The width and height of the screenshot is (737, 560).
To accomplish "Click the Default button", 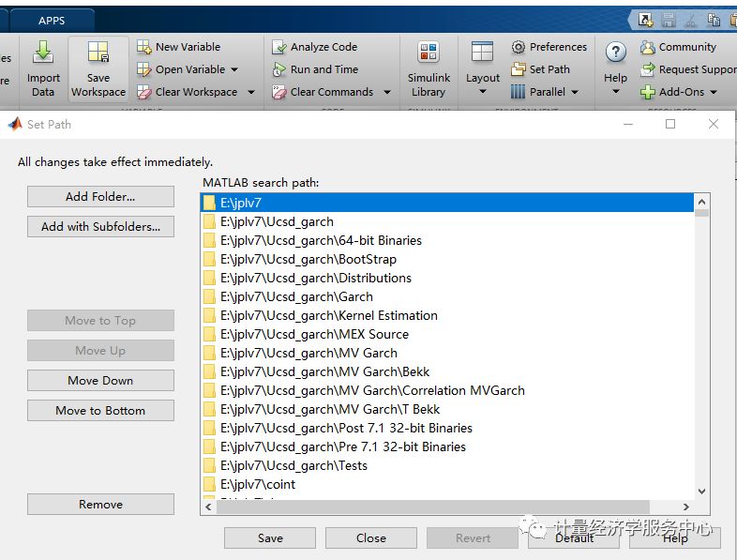I will click(x=574, y=537).
